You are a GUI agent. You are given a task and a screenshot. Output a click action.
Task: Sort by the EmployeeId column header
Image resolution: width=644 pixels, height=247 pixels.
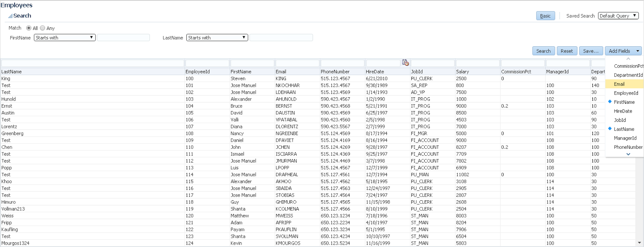(207, 72)
